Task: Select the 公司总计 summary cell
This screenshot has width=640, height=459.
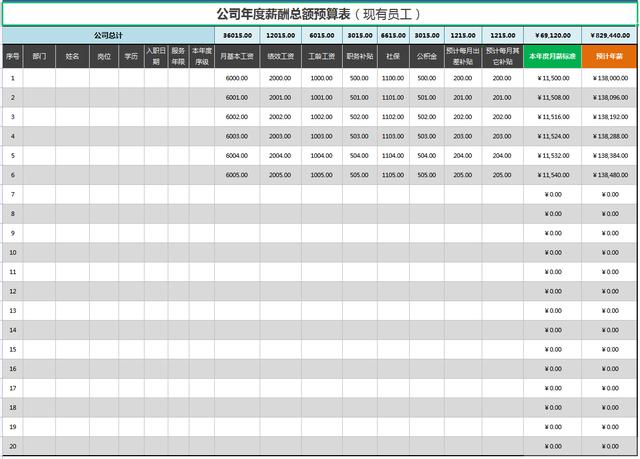Action: (x=108, y=35)
